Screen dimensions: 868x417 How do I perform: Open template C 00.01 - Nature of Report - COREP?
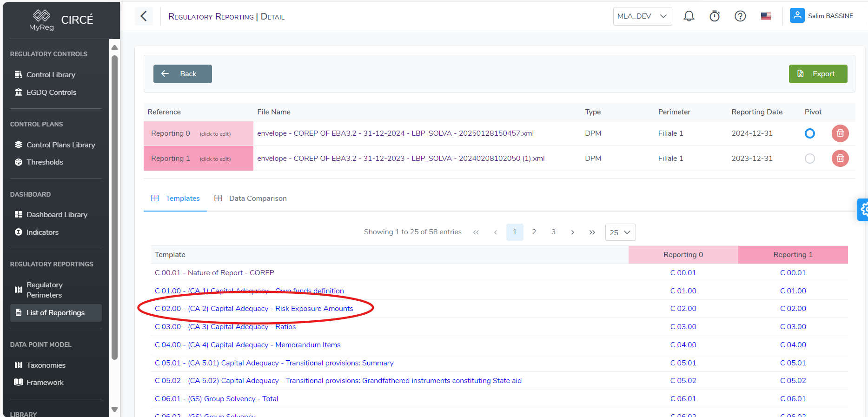(214, 273)
